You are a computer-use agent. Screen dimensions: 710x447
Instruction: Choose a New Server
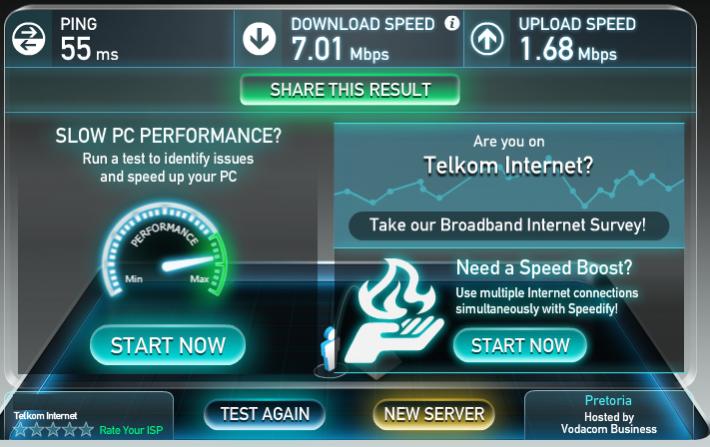pos(434,414)
